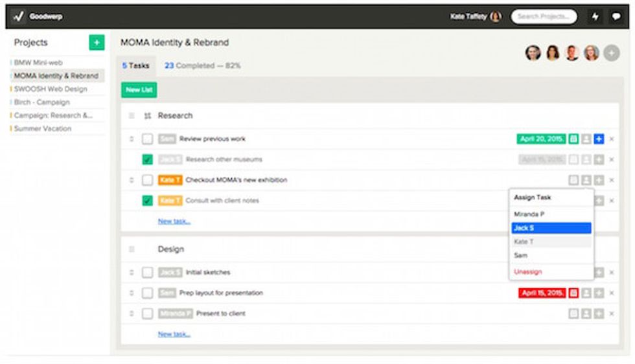This screenshot has width=635, height=364.
Task: Check off Review previous work
Action: coord(148,139)
